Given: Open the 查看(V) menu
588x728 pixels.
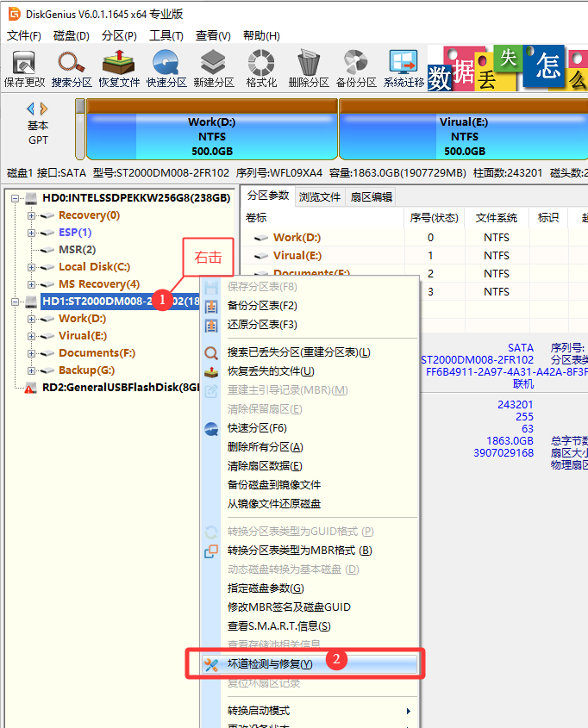Looking at the screenshot, I should (x=213, y=35).
